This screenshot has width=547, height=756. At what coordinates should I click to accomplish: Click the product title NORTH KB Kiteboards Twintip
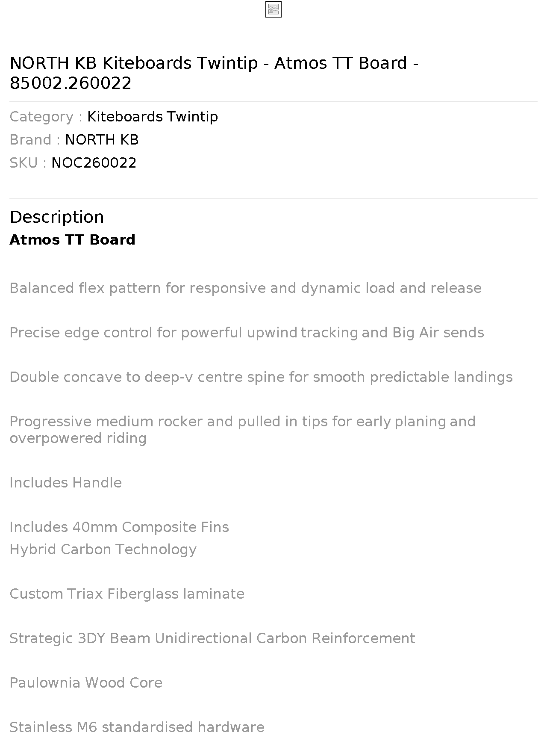(x=214, y=73)
